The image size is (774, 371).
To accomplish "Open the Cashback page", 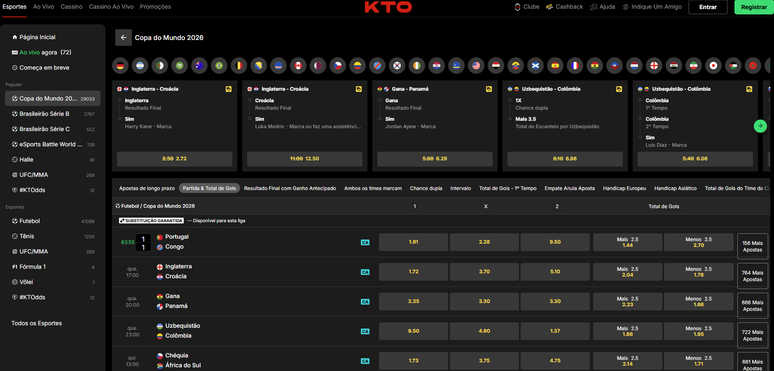I will click(x=564, y=7).
